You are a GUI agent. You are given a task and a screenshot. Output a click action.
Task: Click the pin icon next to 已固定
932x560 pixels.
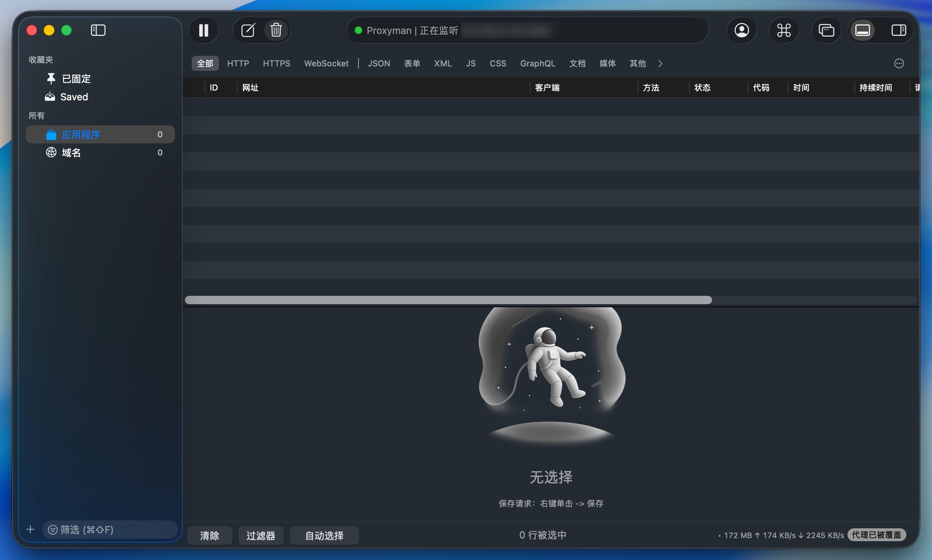pos(51,78)
